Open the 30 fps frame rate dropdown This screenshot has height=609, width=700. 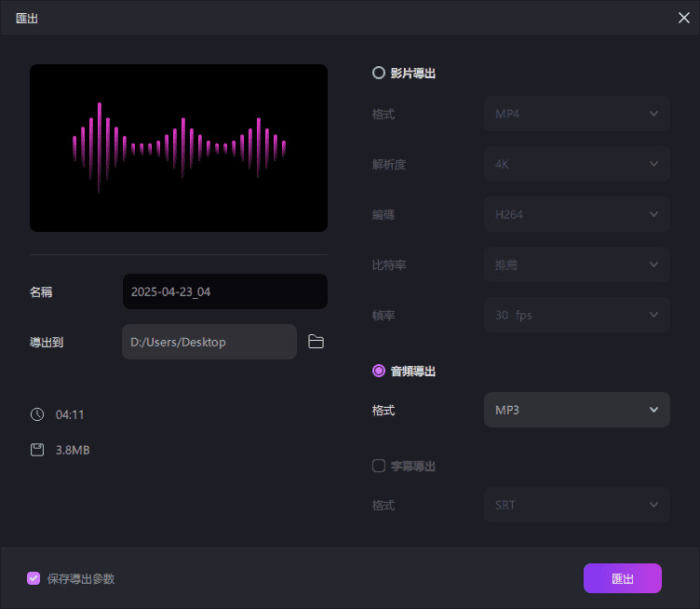(576, 315)
